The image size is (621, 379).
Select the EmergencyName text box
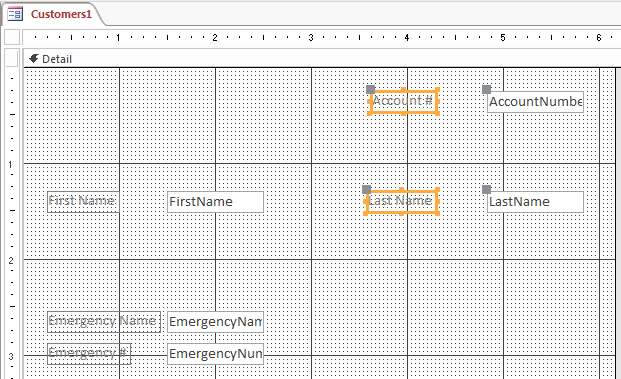click(x=215, y=322)
